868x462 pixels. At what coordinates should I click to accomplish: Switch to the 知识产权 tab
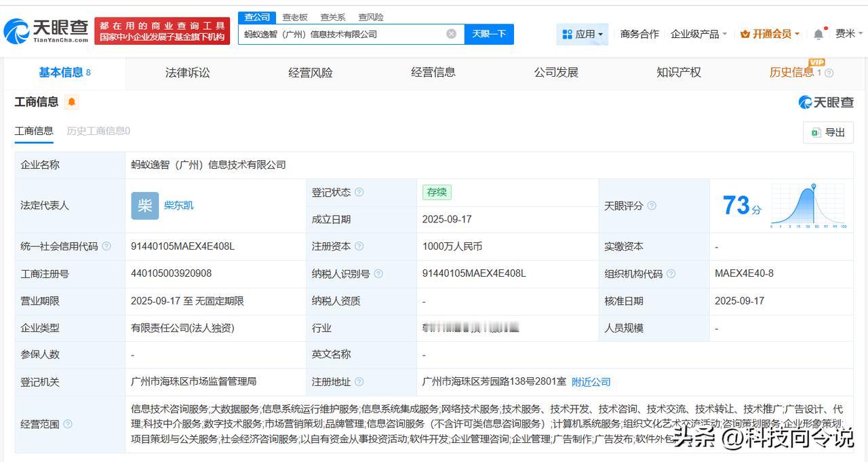679,73
